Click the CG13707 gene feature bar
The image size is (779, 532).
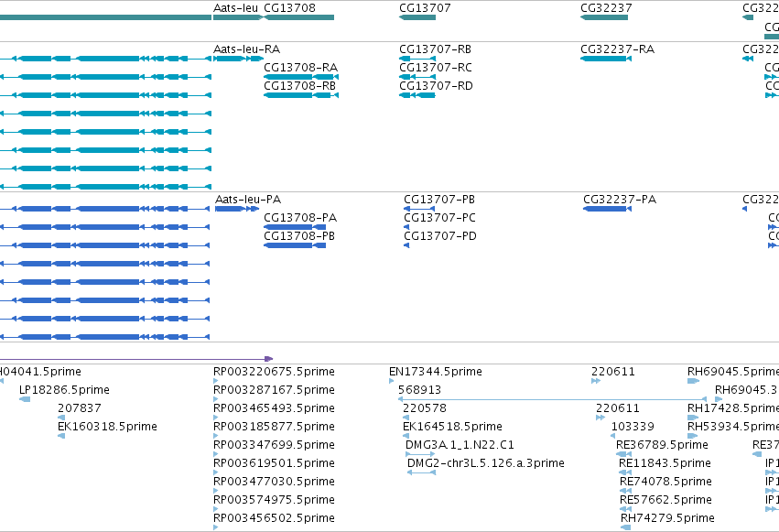tap(417, 17)
